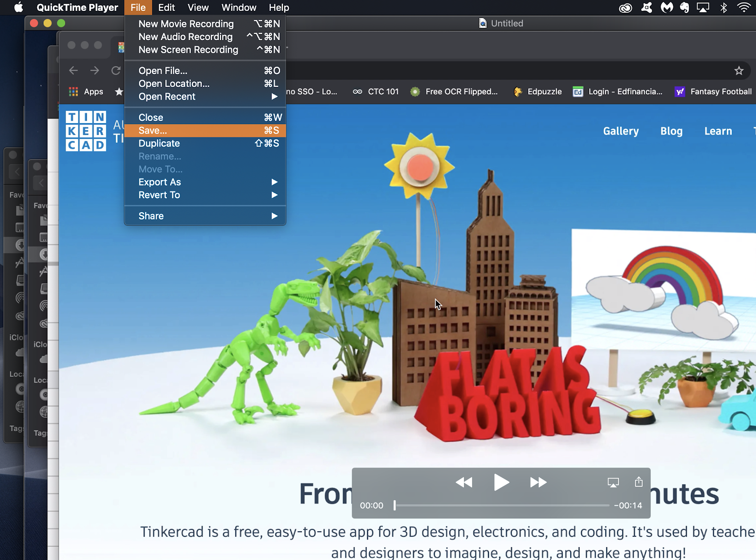Open the Window menu
This screenshot has width=756, height=560.
point(239,8)
